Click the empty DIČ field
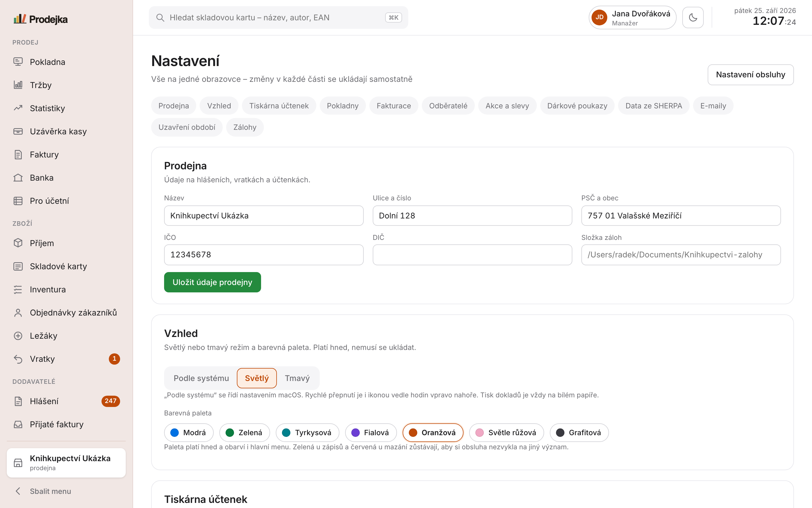The height and width of the screenshot is (508, 812). [472, 255]
